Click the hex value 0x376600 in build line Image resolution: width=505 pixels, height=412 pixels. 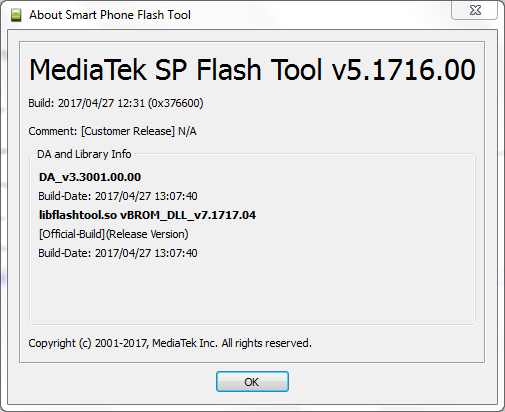click(175, 103)
